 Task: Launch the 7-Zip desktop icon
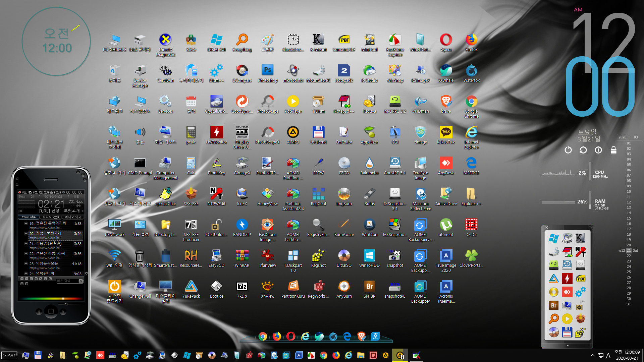(x=242, y=289)
